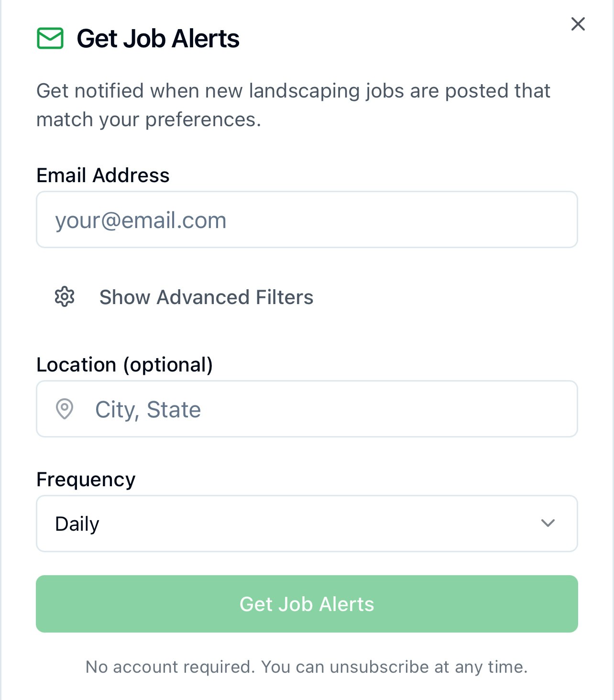Click the Get Job Alerts heading text
Screen dimensions: 614x700
coord(158,39)
